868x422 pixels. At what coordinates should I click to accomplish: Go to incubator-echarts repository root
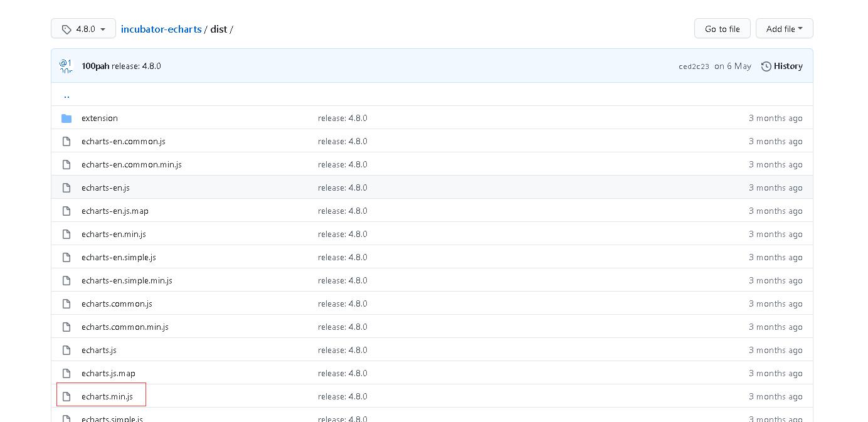point(161,29)
